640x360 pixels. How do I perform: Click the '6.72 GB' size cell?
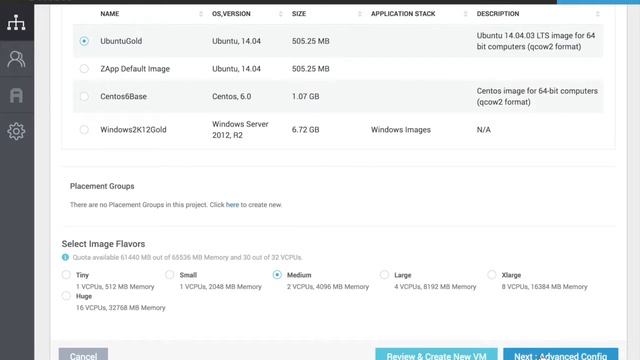click(x=305, y=130)
